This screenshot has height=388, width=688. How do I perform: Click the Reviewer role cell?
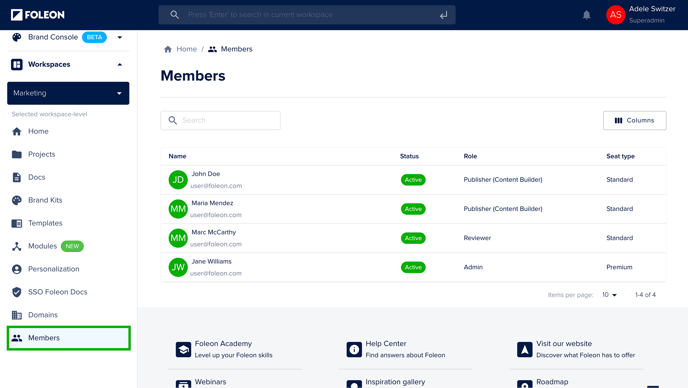tap(477, 238)
